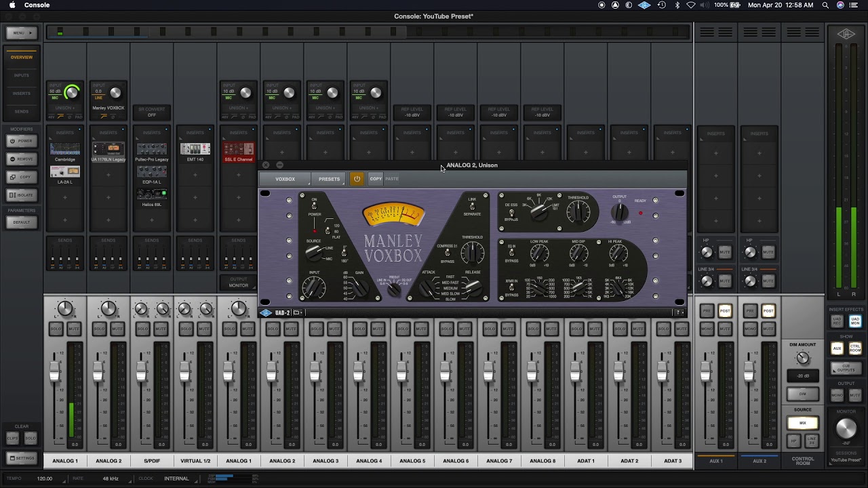Click the Spotlight search icon in menu bar
Viewport: 868px width, 488px height.
[x=825, y=5]
